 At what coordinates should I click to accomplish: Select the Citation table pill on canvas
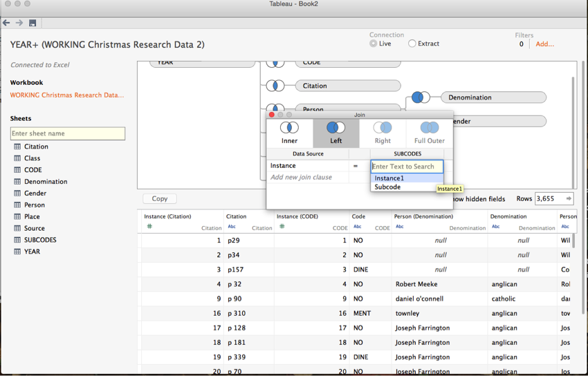[x=348, y=86]
